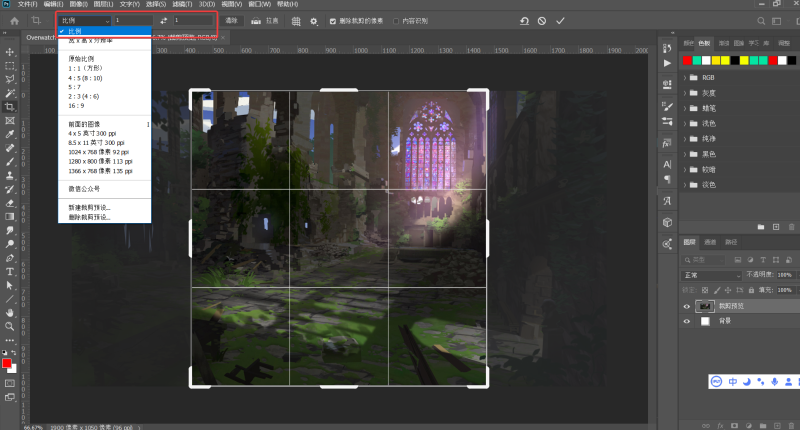
Task: Switch to the 通道 channels tab
Action: click(x=710, y=242)
